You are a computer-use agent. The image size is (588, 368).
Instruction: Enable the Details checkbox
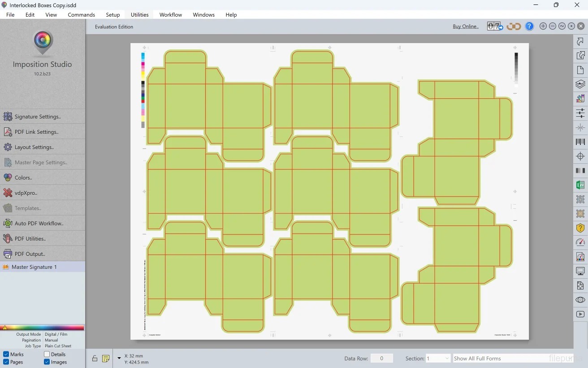coord(47,355)
